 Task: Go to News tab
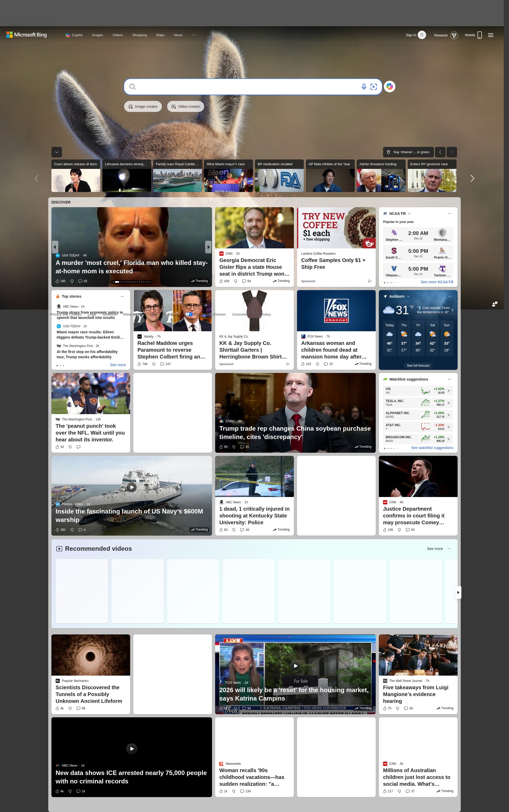(x=178, y=35)
